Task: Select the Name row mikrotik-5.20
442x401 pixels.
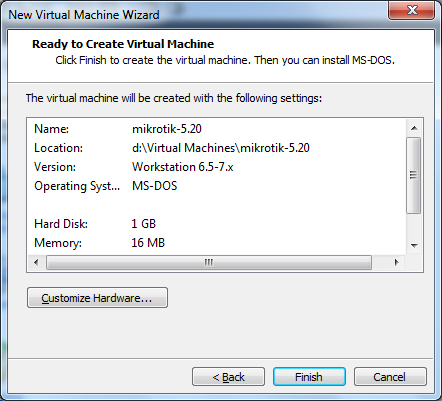Action: (217, 129)
